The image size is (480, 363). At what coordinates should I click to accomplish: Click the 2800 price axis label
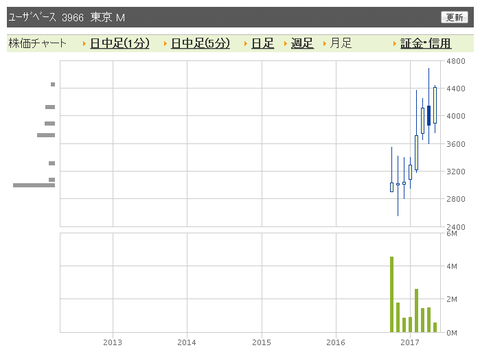pos(456,199)
